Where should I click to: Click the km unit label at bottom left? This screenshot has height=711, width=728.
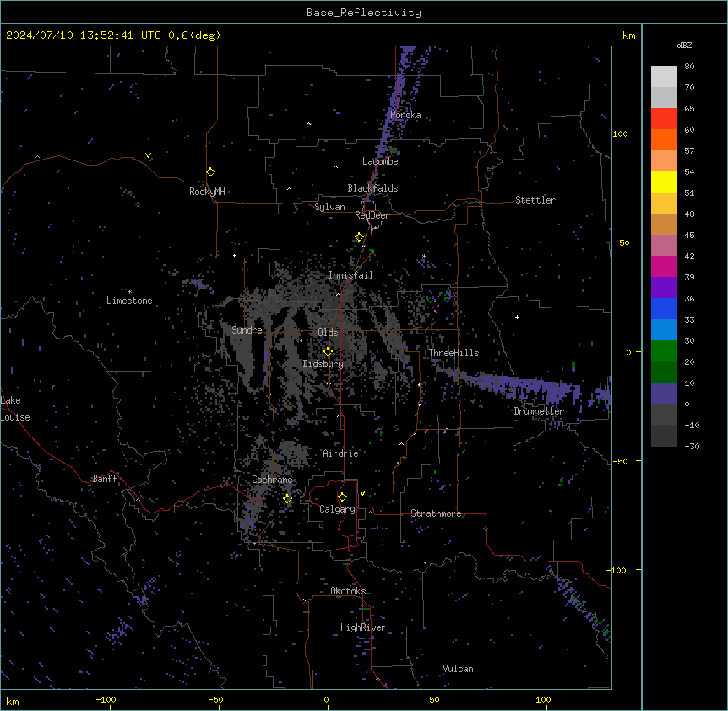coord(13,702)
